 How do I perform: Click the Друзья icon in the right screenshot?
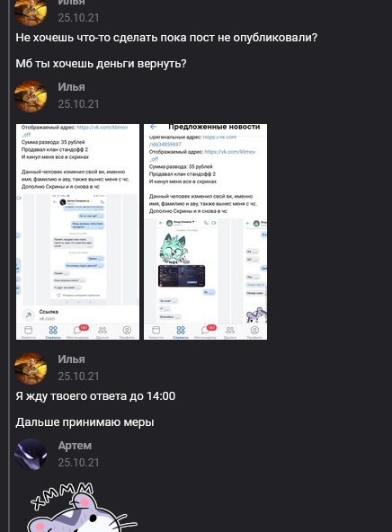tap(230, 332)
